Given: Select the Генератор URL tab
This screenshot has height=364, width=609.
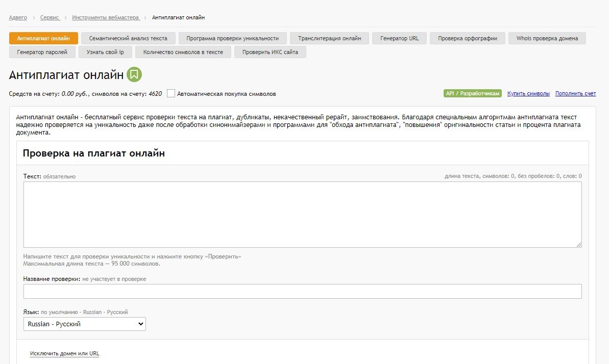Looking at the screenshot, I should pos(399,38).
